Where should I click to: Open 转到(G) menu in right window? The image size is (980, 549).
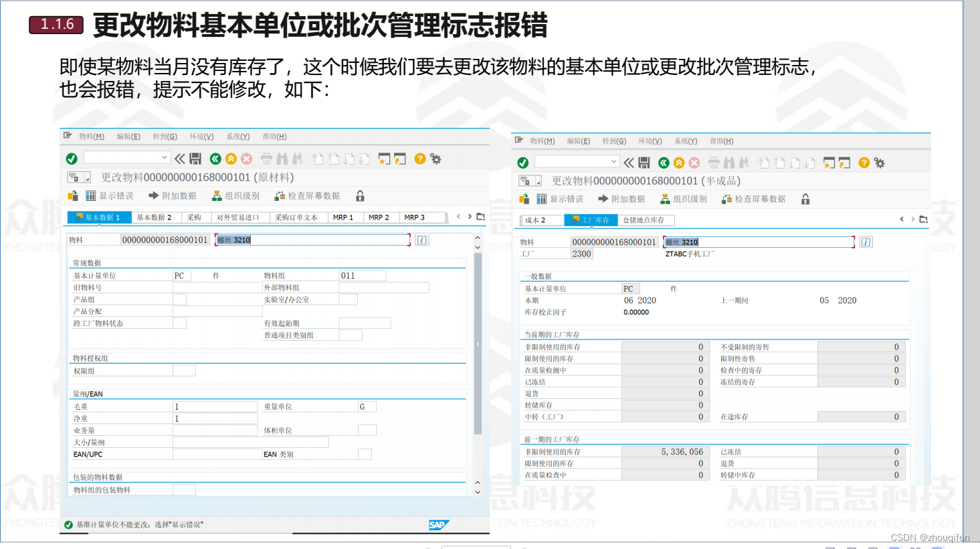[614, 141]
